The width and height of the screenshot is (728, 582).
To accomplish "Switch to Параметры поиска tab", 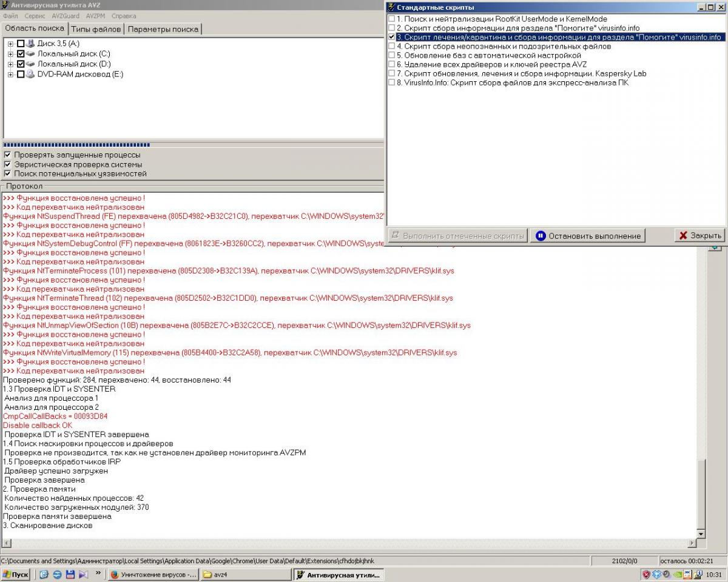I will (163, 29).
